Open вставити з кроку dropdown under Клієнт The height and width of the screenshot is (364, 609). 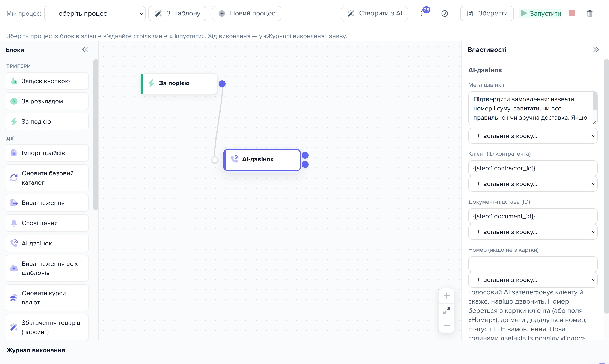point(533,184)
